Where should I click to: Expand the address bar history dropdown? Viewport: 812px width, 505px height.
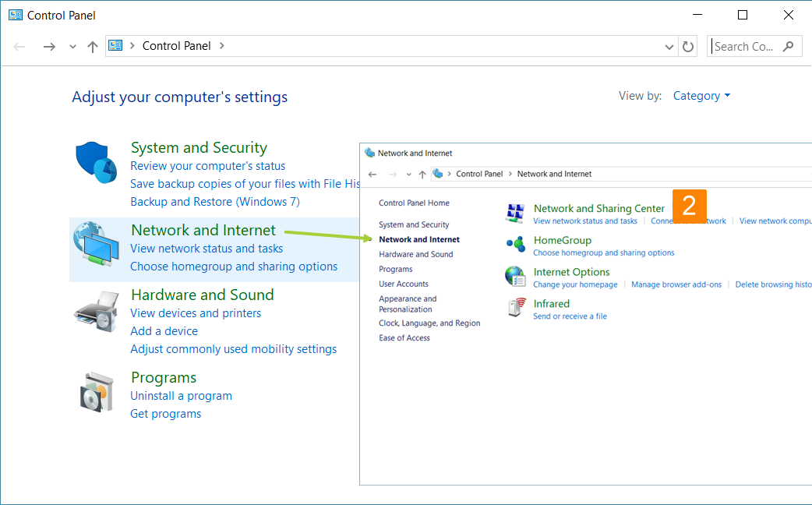669,47
